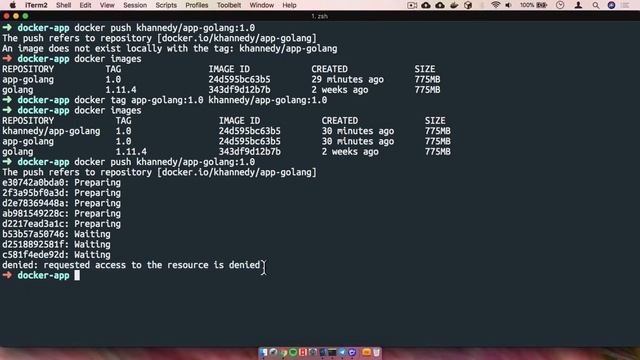This screenshot has width=640, height=360.
Task: Open the purple chat app in Dock
Action: (x=352, y=352)
